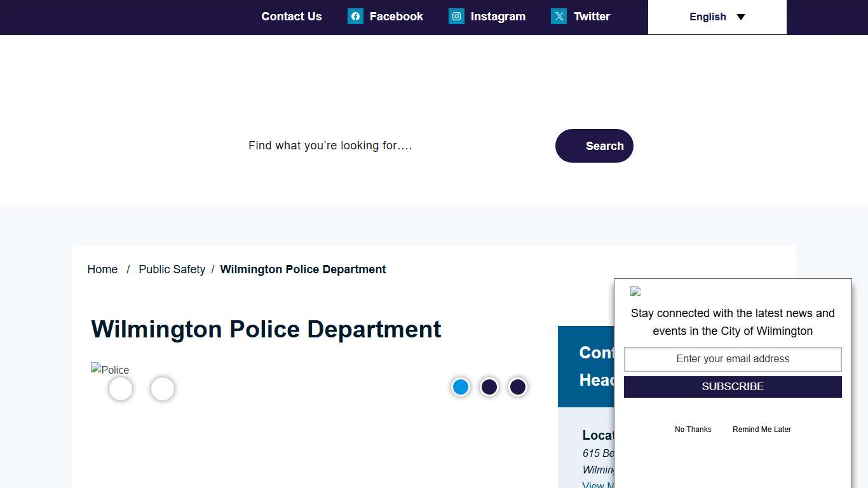Click the language selector chevron arrow
Viewport: 868px width, 488px height.
741,17
